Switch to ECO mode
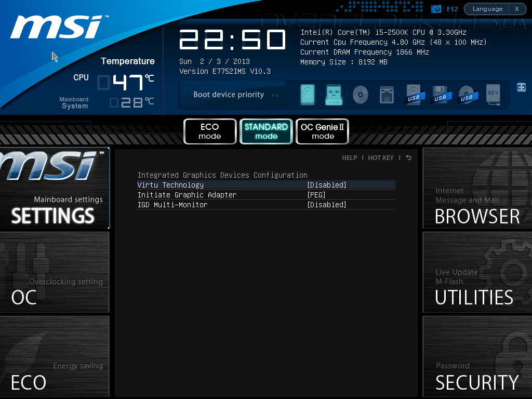Viewport: 532px width, 399px height. (x=210, y=131)
